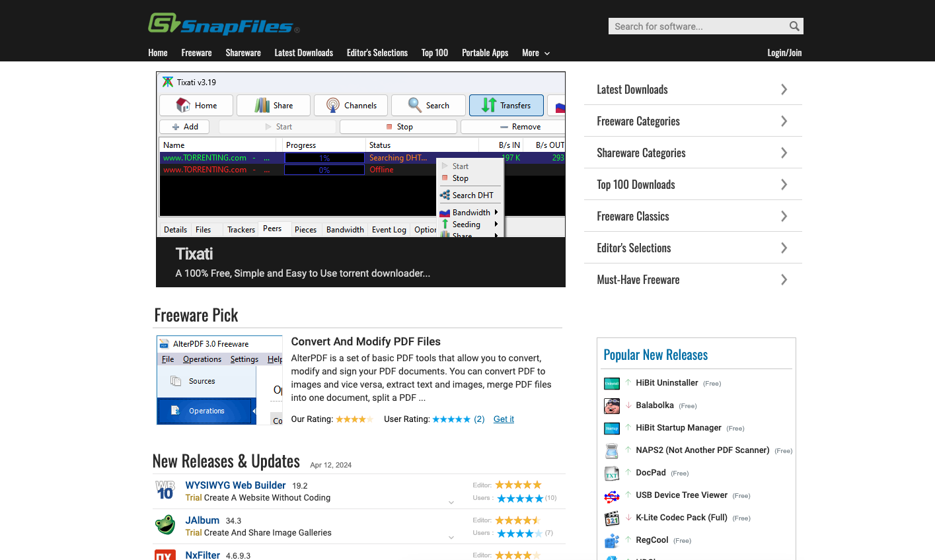Expand Must-Have Freeware sidebar section
Image resolution: width=935 pixels, height=560 pixels.
coord(693,279)
